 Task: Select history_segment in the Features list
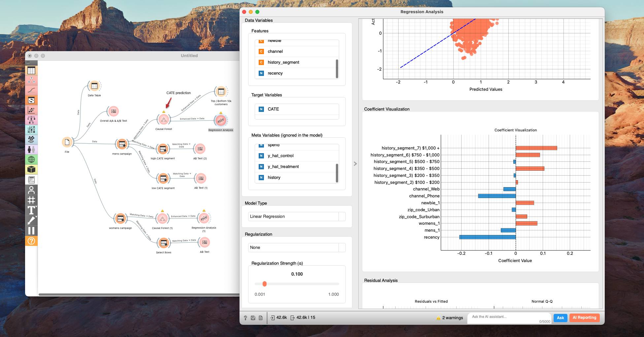pyautogui.click(x=283, y=62)
